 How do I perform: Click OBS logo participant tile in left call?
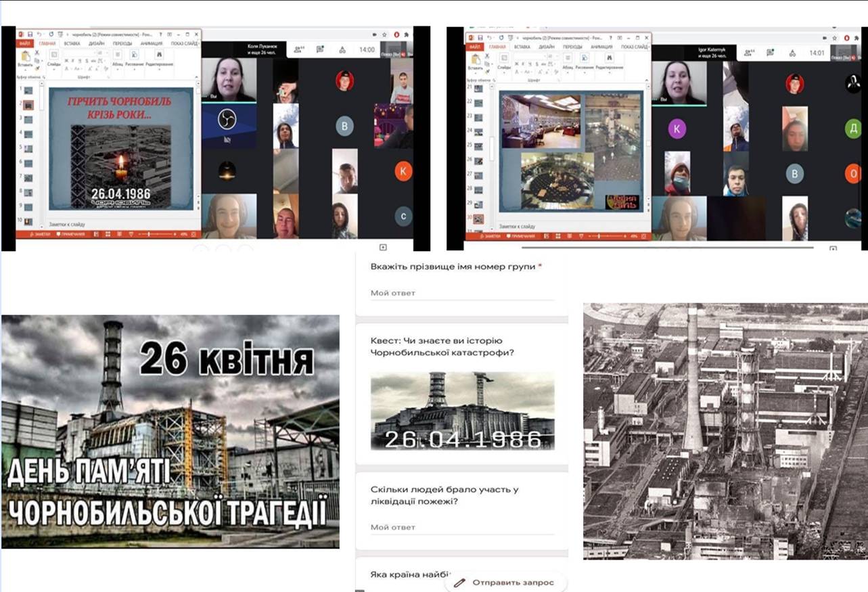(x=229, y=126)
